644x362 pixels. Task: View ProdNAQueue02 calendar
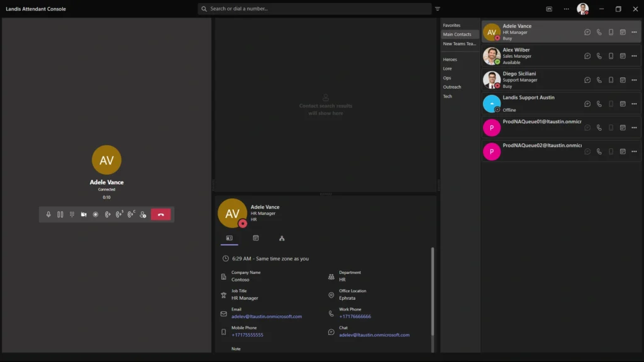[x=623, y=151]
